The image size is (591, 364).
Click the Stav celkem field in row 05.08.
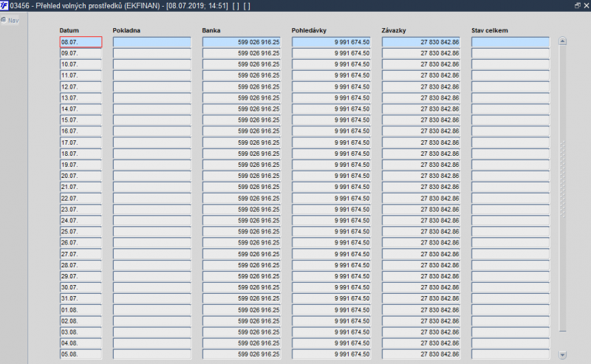coord(510,354)
